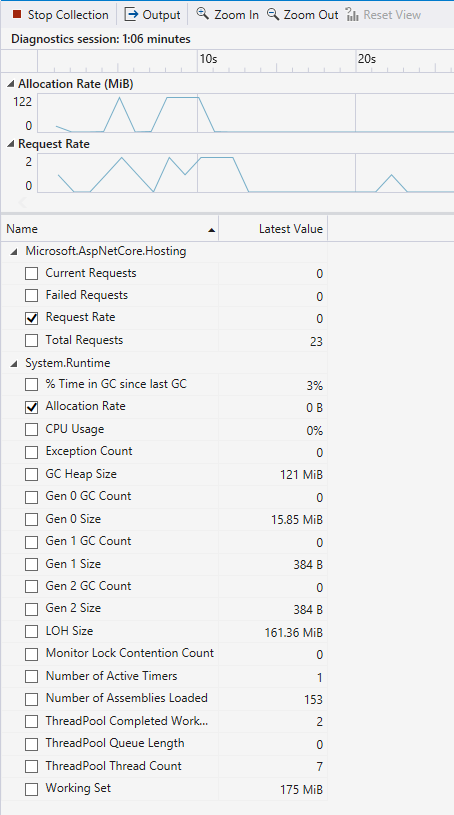Uncheck the Allocation Rate counter checkbox
The height and width of the screenshot is (815, 454).
pyautogui.click(x=32, y=407)
